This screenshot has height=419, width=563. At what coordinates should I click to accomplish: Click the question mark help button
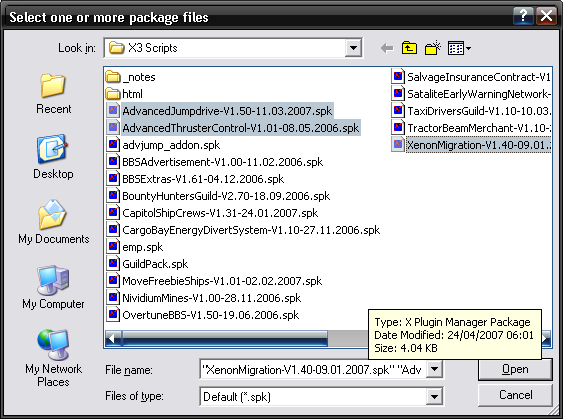524,16
